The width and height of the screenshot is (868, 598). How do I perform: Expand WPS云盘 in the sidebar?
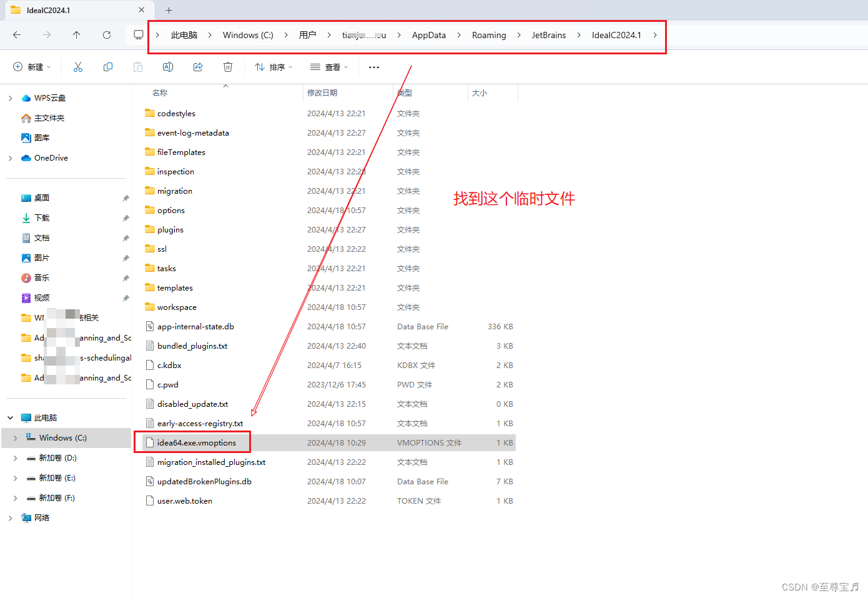[x=10, y=98]
